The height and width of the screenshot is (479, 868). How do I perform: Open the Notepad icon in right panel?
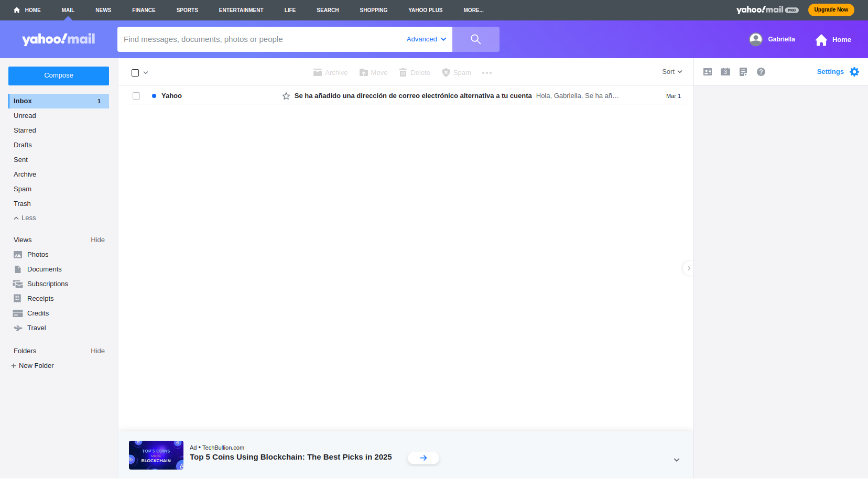point(743,72)
